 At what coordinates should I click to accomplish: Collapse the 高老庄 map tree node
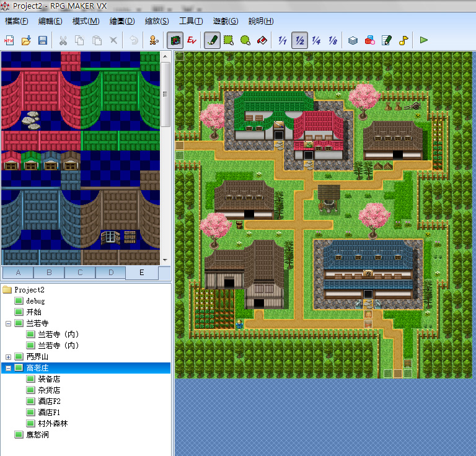[x=8, y=368]
